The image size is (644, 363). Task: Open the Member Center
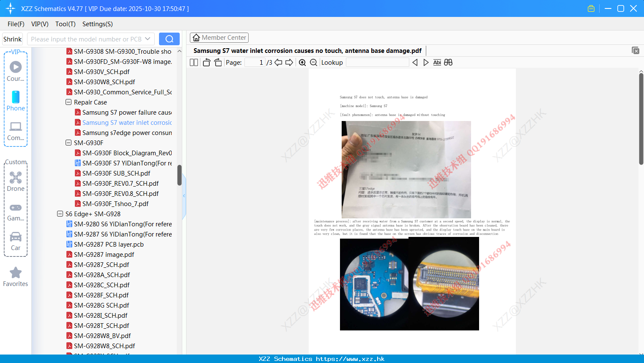(x=219, y=38)
